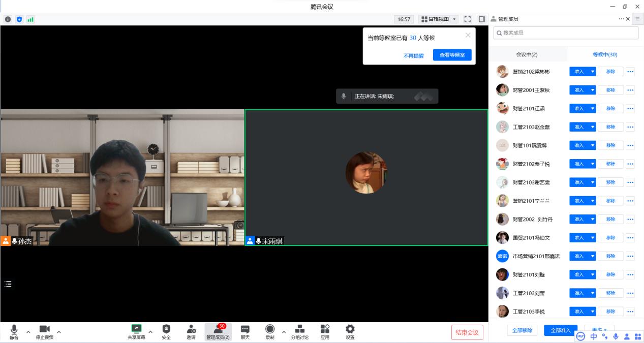Expand audio options arrow next to mute
644x343 pixels.
[x=28, y=332]
